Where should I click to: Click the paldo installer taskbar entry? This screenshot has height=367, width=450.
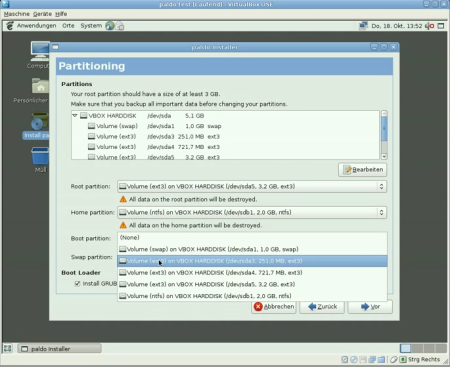tap(60, 349)
